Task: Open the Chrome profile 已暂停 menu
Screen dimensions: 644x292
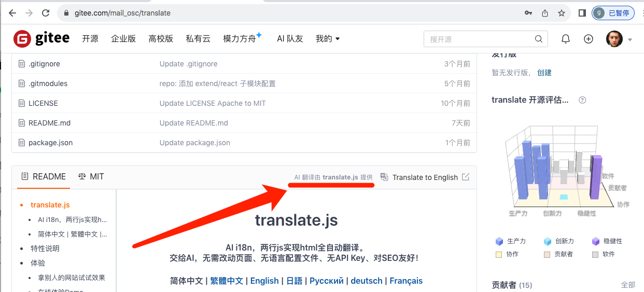Action: pyautogui.click(x=613, y=13)
